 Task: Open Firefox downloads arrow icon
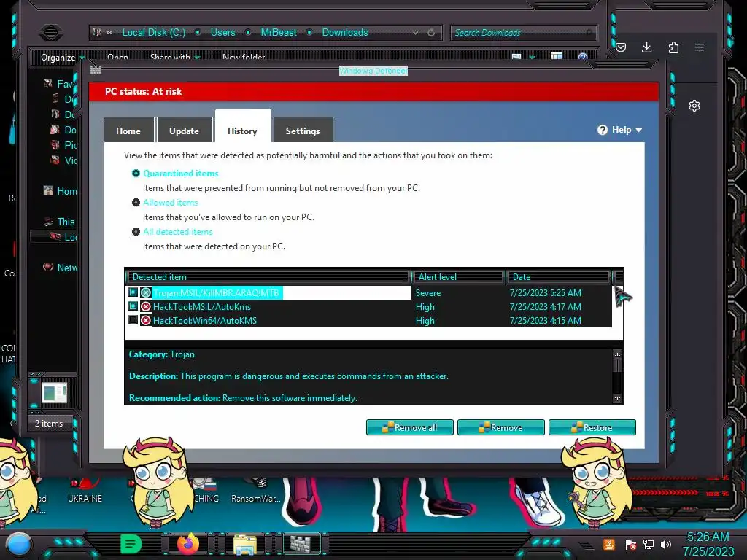click(646, 47)
